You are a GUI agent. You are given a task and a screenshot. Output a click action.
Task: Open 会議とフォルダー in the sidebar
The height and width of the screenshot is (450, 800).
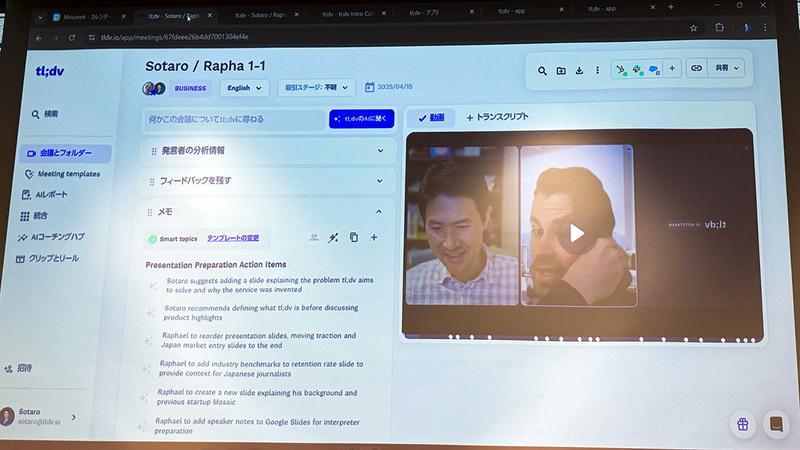[65, 153]
